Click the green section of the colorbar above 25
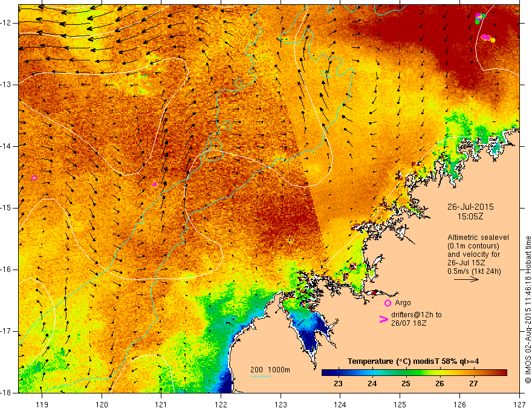Image resolution: width=532 pixels, height=411 pixels. click(x=406, y=373)
